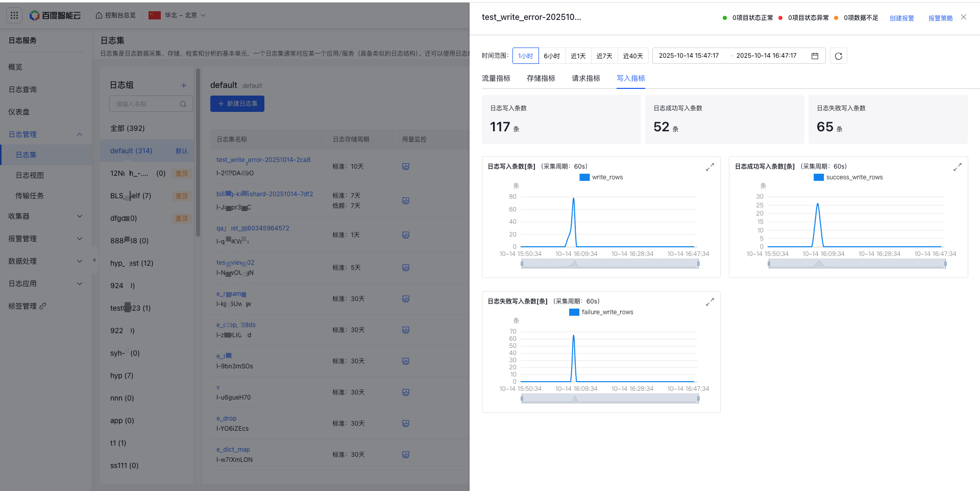Expand the 日志写入条数 chart to fullscreen
Screen dimensions: 980x491
pyautogui.click(x=709, y=167)
